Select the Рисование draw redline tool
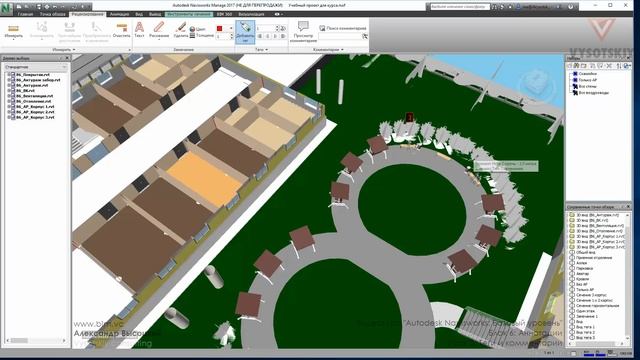Viewport: 640px width, 360px height. tap(159, 30)
